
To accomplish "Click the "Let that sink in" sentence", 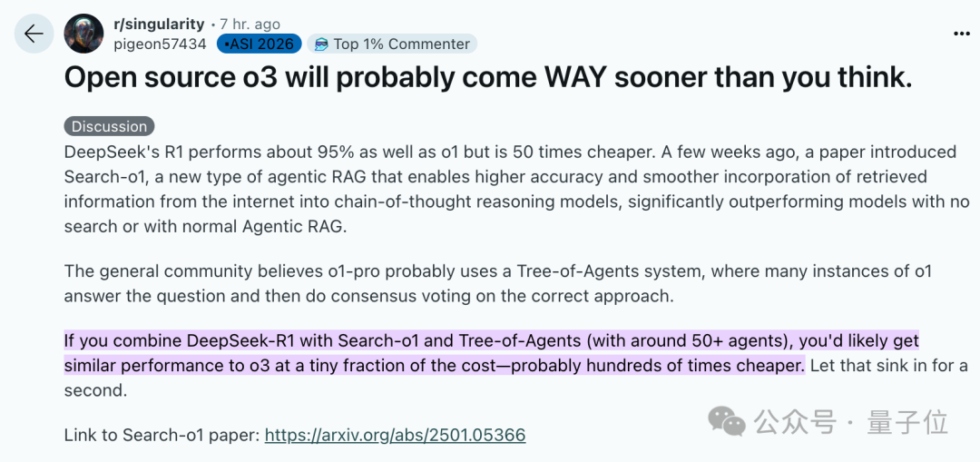I will coord(885,366).
